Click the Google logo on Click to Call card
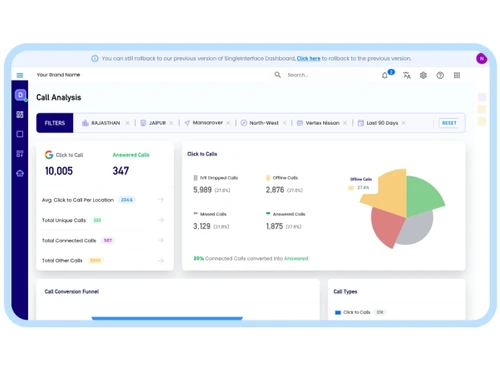This screenshot has width=500, height=375. [x=49, y=155]
